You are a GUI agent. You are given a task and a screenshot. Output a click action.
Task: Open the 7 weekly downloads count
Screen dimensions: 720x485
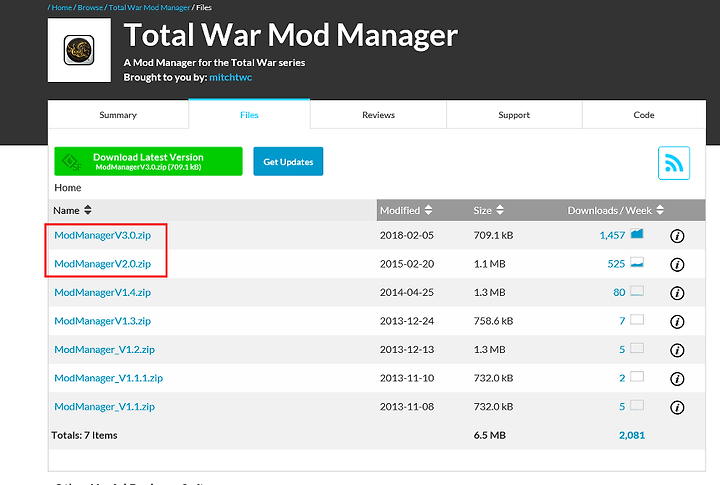[622, 321]
